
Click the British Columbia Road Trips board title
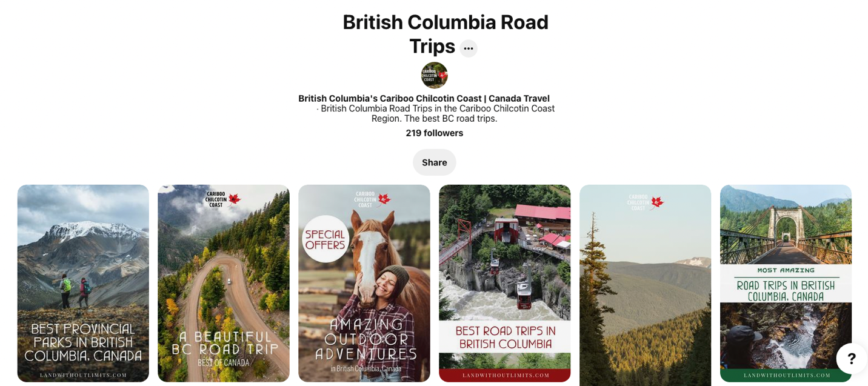(x=445, y=34)
